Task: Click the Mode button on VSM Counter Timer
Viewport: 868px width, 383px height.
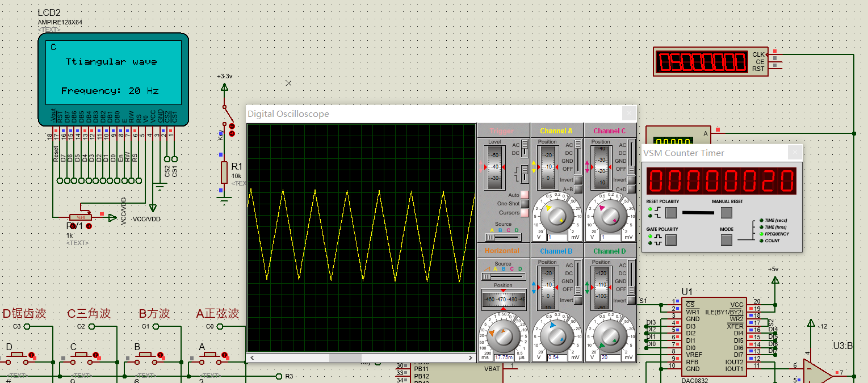Action: pos(726,240)
